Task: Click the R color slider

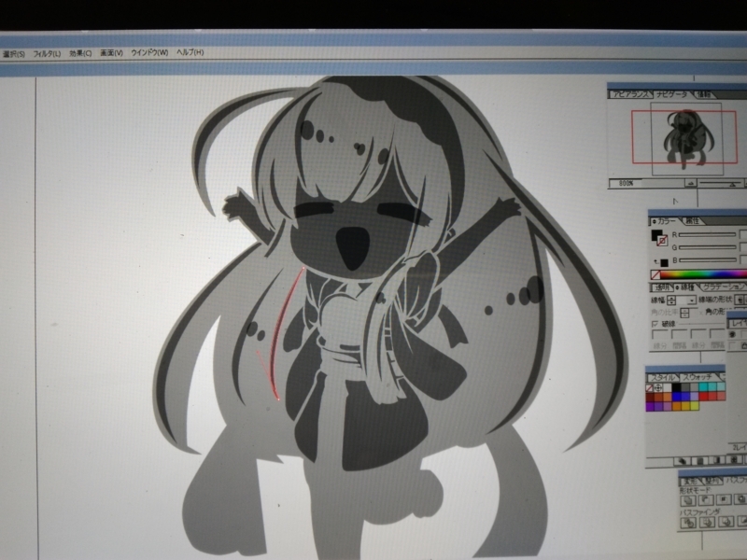Action: point(708,235)
